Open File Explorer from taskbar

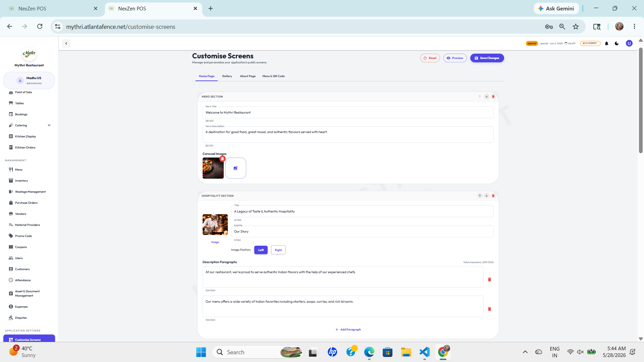(406, 352)
